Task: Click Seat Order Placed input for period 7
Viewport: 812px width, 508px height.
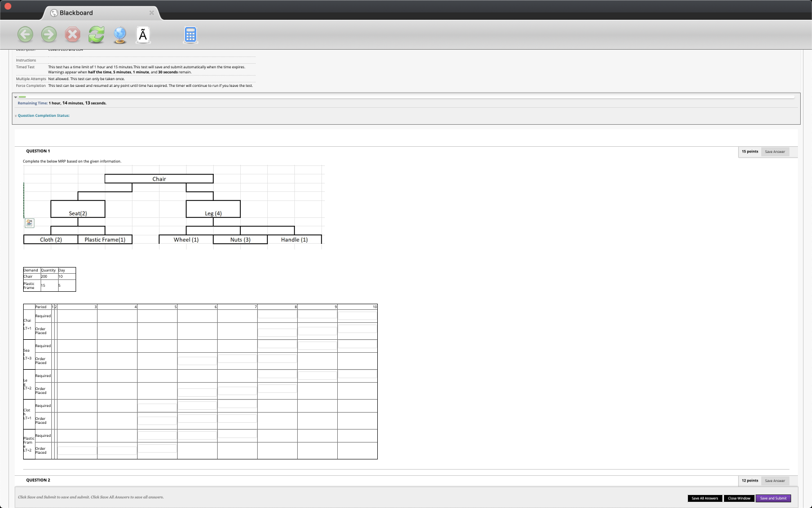Action: point(237,358)
